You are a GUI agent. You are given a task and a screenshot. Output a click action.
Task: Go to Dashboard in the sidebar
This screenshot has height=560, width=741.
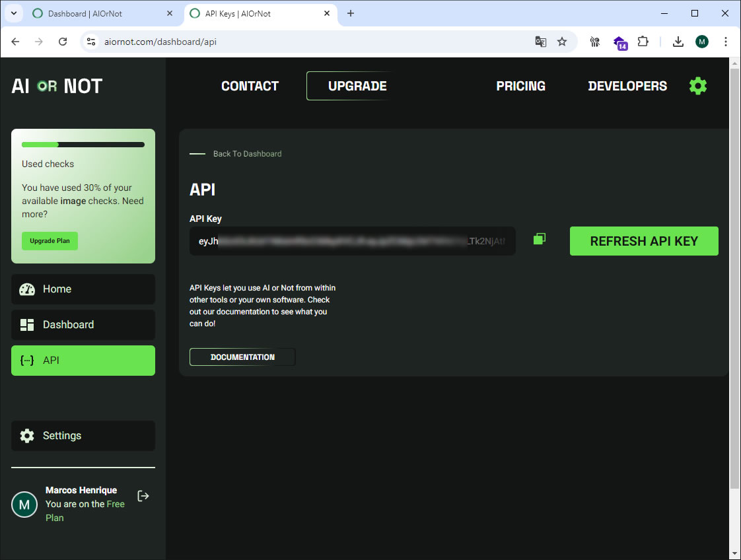pyautogui.click(x=83, y=325)
